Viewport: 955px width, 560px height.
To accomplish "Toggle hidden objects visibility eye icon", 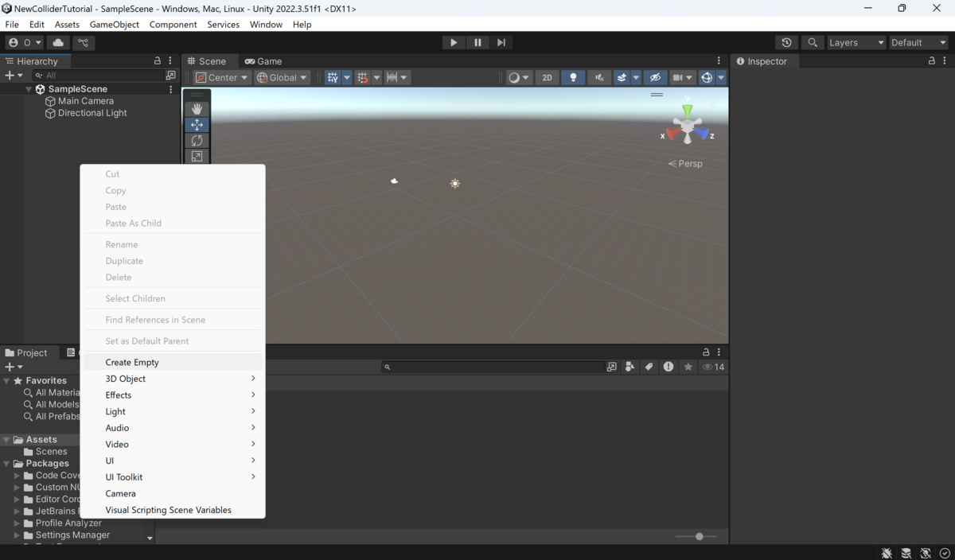I will (655, 77).
